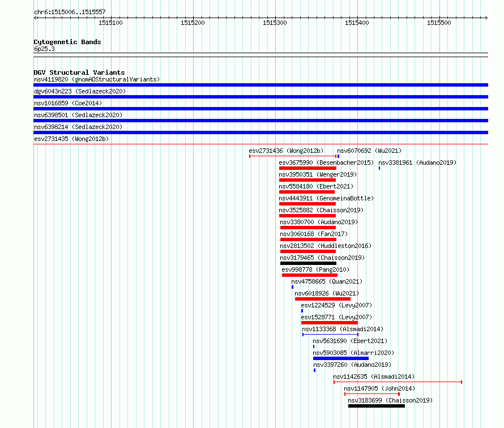504x428 pixels.
Task: Click the esv1528771 (Levy2007) label
Action: (336, 317)
